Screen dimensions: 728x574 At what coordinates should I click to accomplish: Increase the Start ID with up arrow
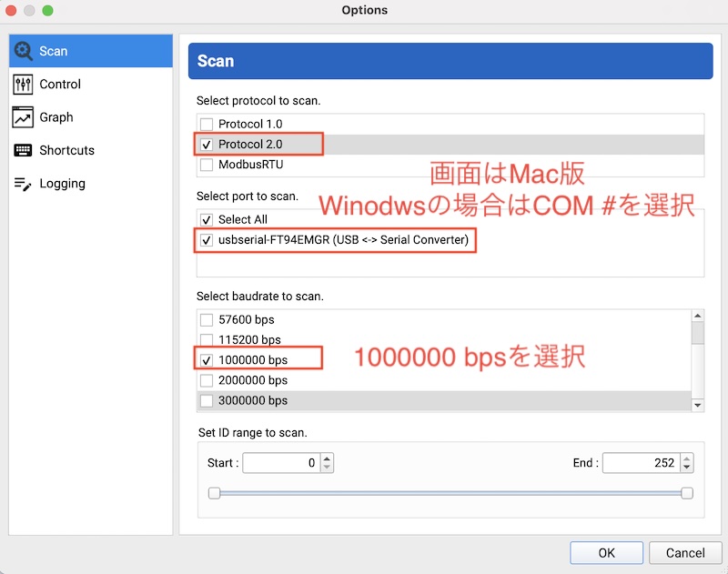(x=327, y=458)
